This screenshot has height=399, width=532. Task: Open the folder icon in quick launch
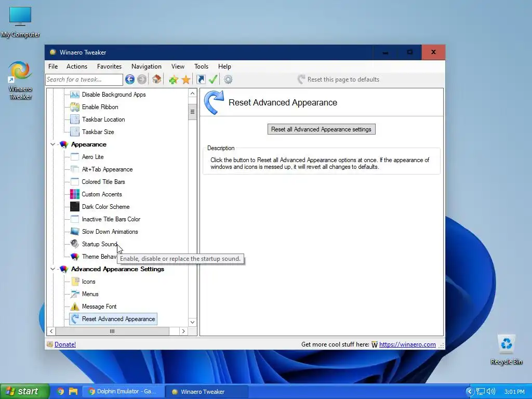tap(73, 391)
